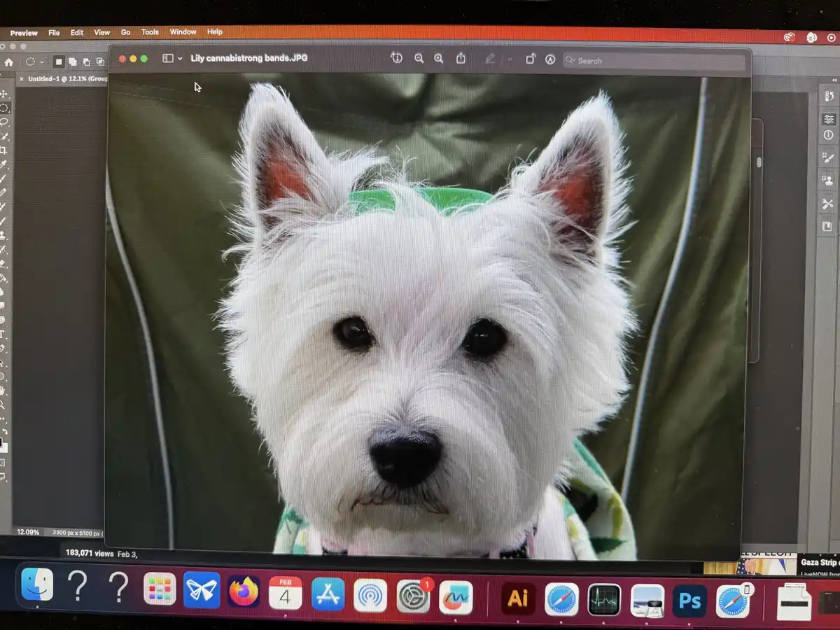Open Photoshop's History panel icon
The image size is (840, 630).
point(829,96)
